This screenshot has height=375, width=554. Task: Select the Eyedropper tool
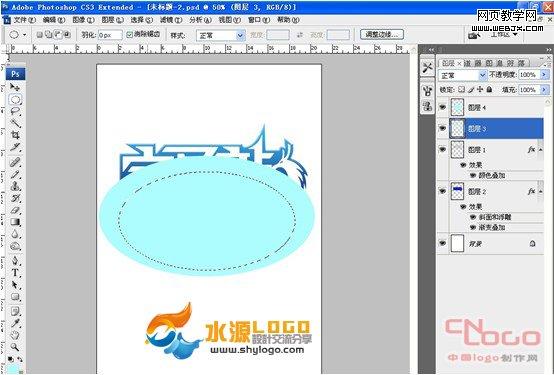pyautogui.click(x=15, y=323)
